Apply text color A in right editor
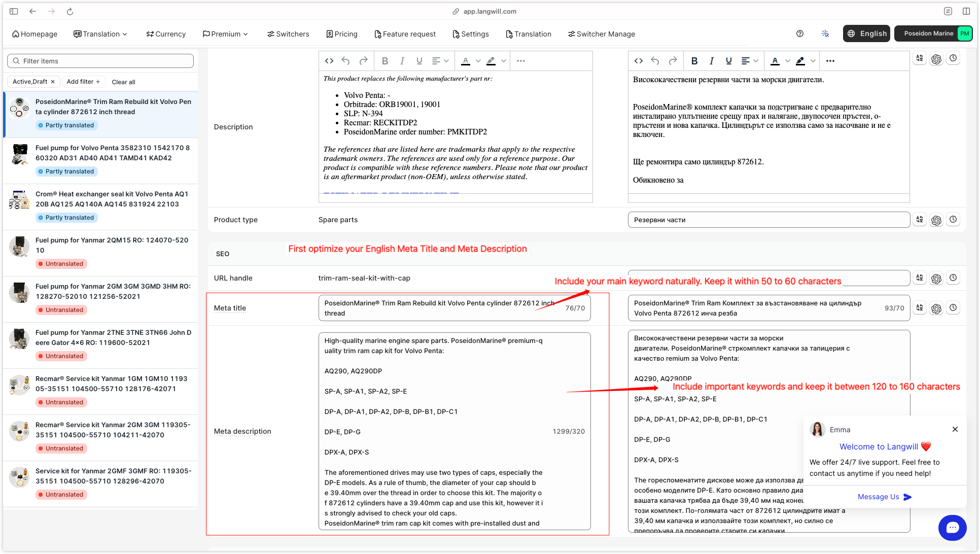 [775, 61]
